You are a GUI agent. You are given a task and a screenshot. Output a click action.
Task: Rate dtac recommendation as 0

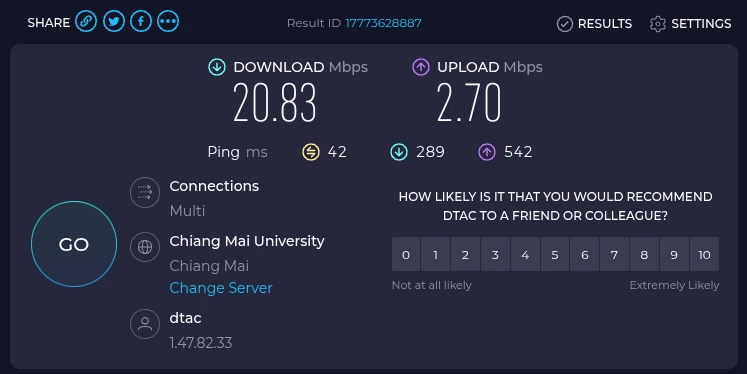click(x=406, y=254)
